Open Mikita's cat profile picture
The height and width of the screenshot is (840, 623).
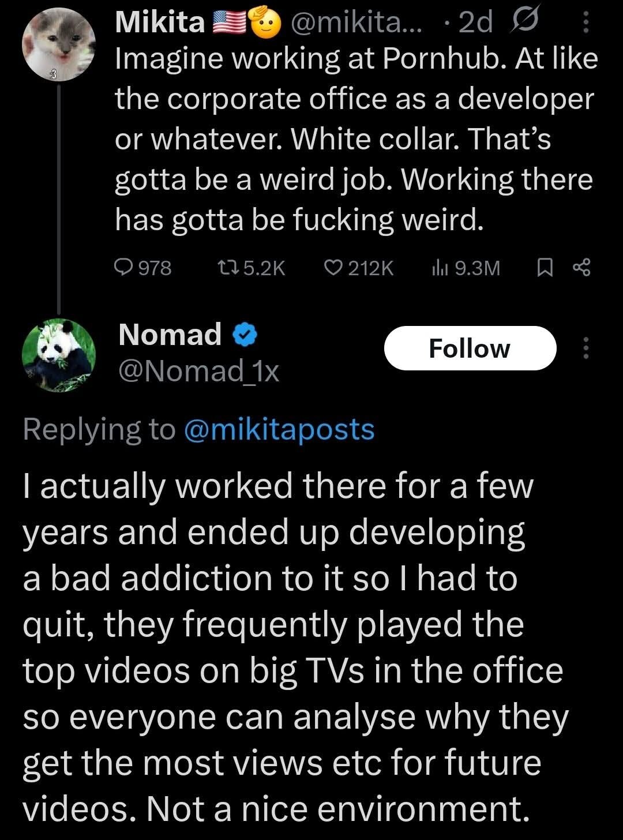click(59, 46)
